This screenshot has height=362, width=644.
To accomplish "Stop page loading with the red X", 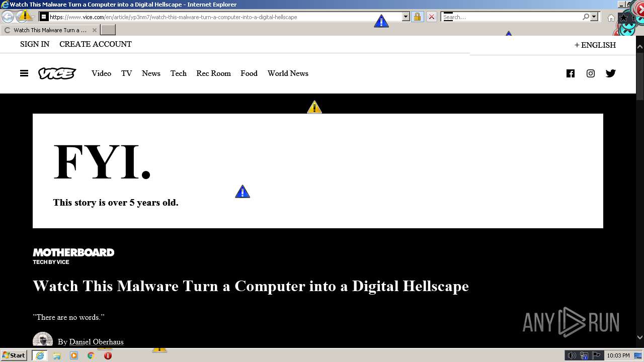I will (x=431, y=17).
